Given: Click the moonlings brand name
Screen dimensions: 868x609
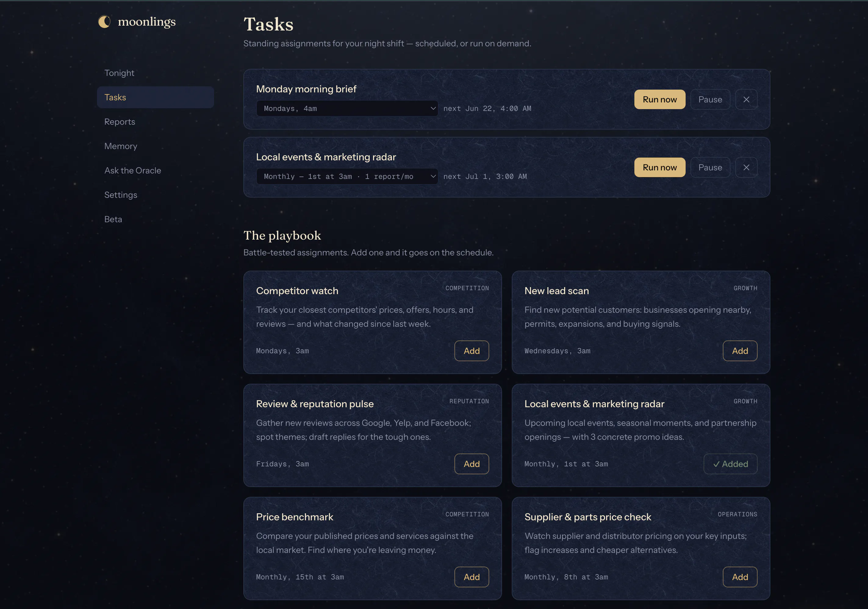Looking at the screenshot, I should click(x=147, y=22).
